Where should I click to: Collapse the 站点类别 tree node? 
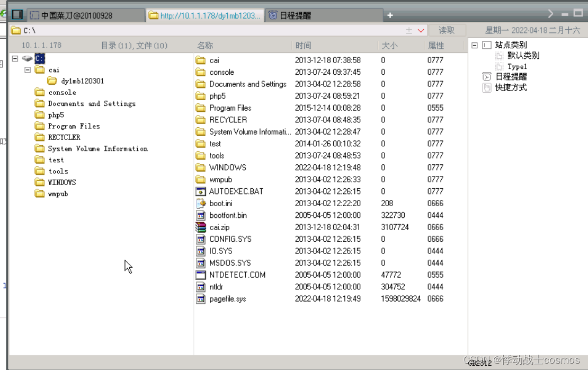pos(475,45)
